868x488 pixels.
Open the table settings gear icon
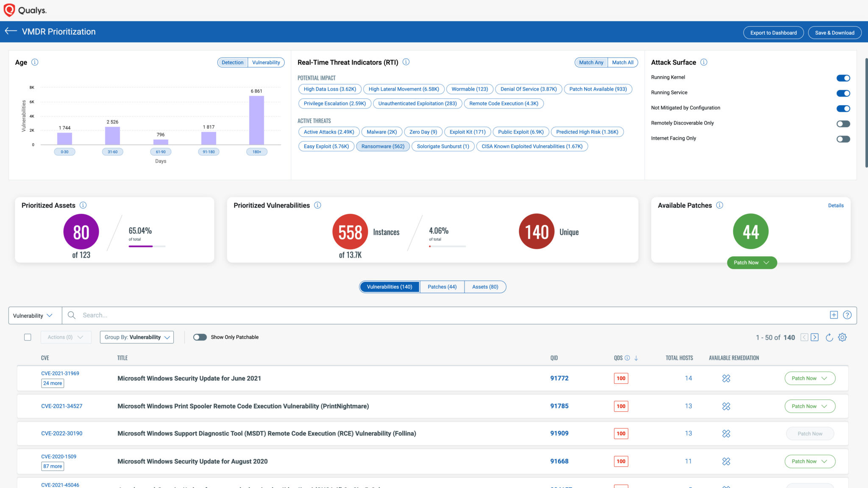point(843,337)
